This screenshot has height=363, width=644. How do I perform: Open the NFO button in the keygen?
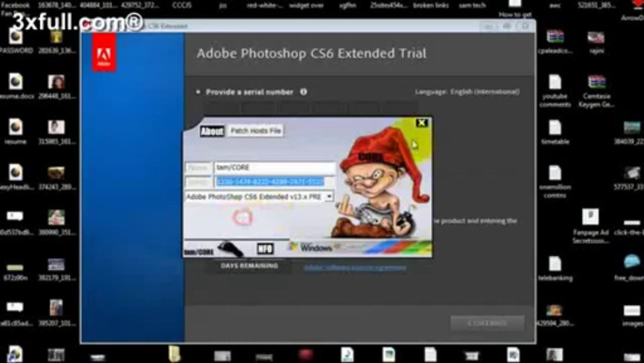pyautogui.click(x=265, y=249)
